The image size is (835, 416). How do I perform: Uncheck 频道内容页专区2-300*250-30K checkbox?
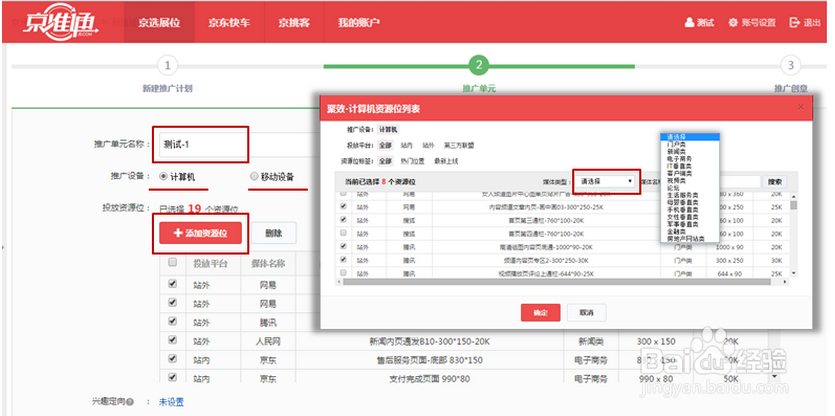(x=343, y=259)
